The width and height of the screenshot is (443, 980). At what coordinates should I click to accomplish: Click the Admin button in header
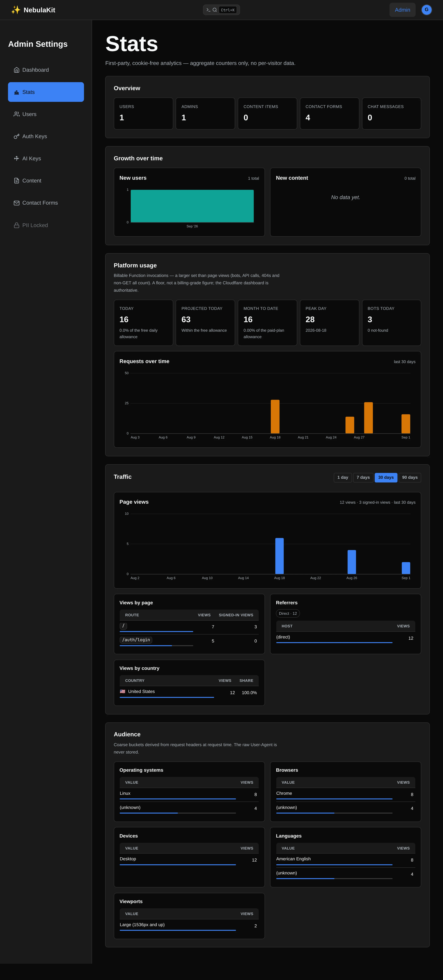tap(402, 10)
